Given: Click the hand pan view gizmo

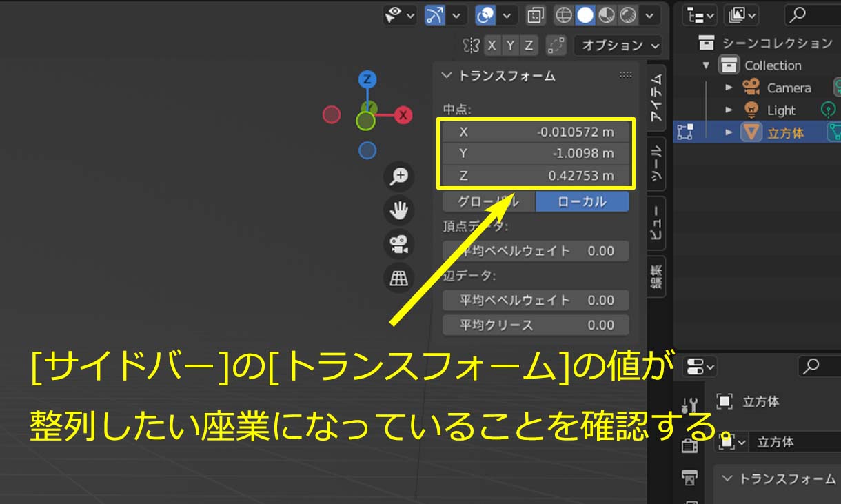Looking at the screenshot, I should click(399, 210).
